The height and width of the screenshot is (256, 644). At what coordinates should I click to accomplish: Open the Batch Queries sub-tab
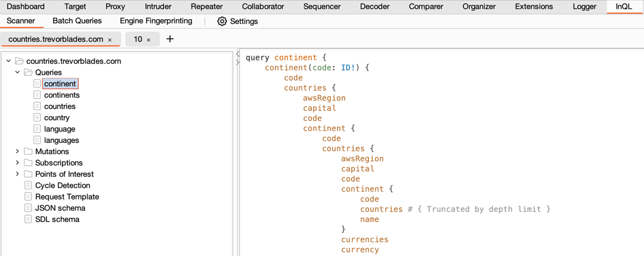(x=77, y=21)
